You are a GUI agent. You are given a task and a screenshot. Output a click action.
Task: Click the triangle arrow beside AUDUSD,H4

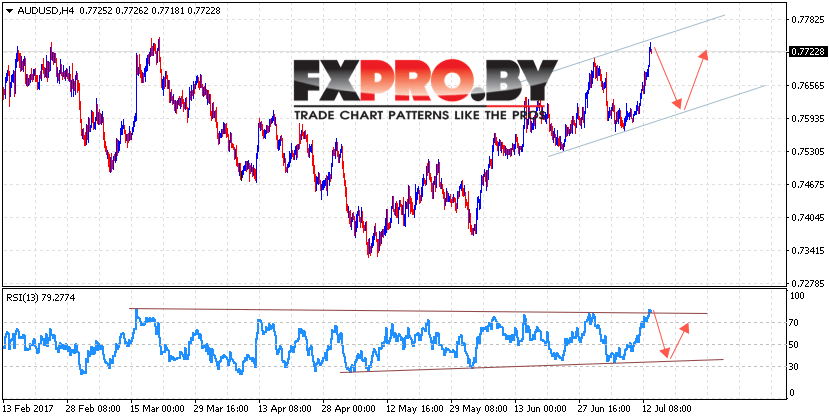[x=8, y=11]
